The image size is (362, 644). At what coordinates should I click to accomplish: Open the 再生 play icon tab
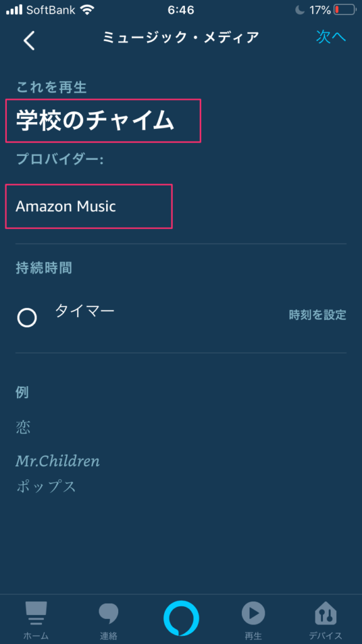coord(253,621)
